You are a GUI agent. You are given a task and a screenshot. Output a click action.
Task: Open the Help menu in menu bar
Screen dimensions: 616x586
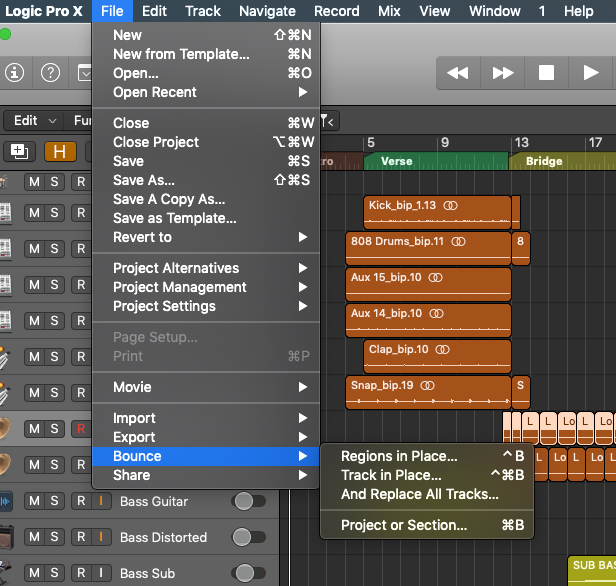click(x=578, y=11)
